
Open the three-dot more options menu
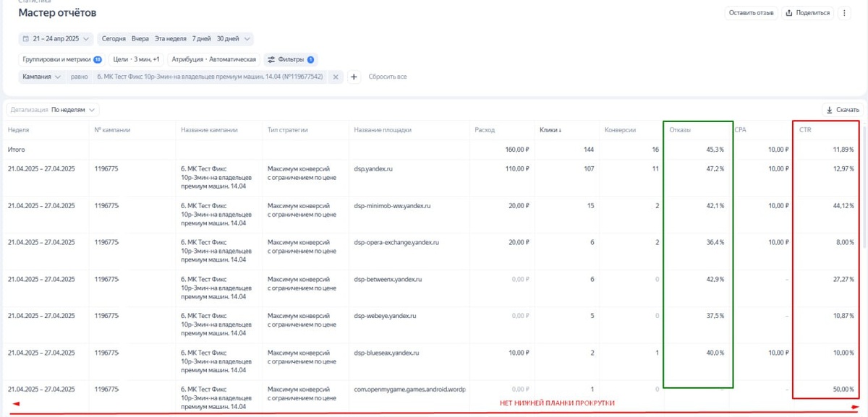pos(844,13)
